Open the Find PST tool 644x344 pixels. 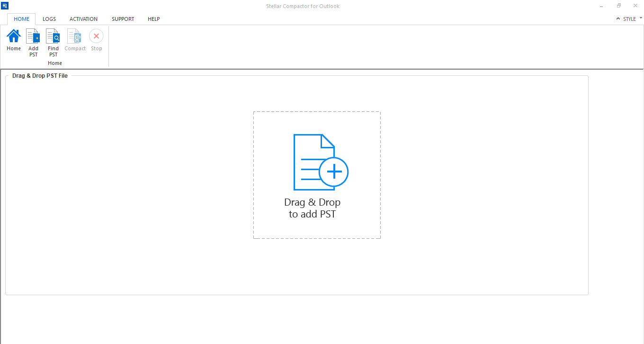53,36
